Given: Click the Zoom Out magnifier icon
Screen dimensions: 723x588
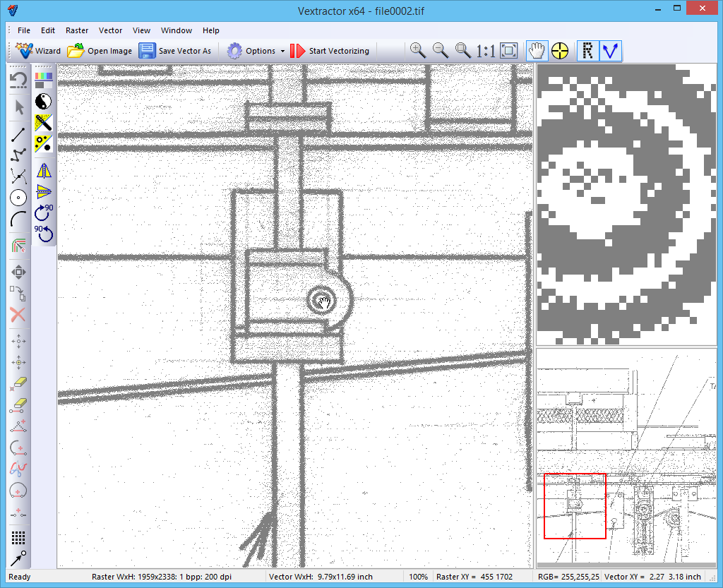Looking at the screenshot, I should pos(440,50).
